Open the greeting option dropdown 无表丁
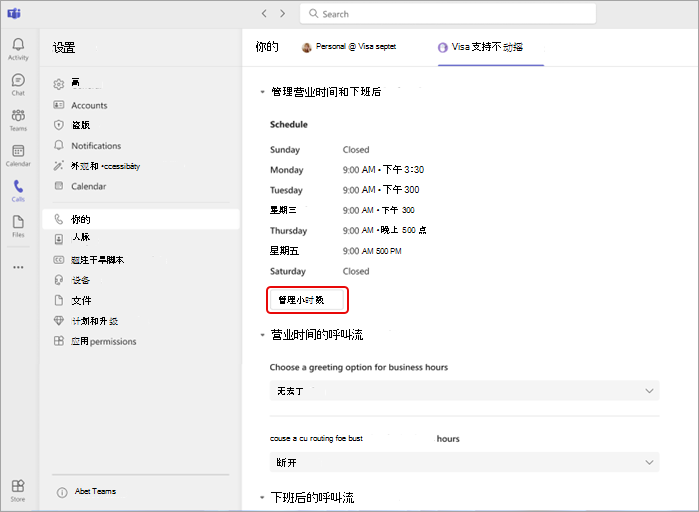Viewport: 699px width, 512px height. (x=465, y=391)
